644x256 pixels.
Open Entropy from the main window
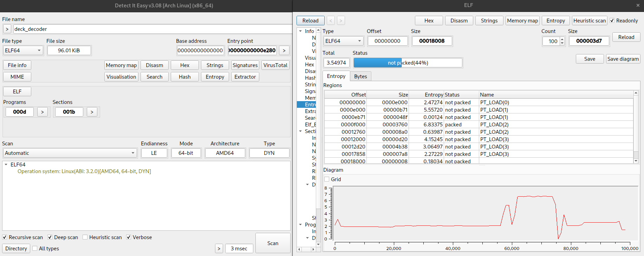click(215, 77)
